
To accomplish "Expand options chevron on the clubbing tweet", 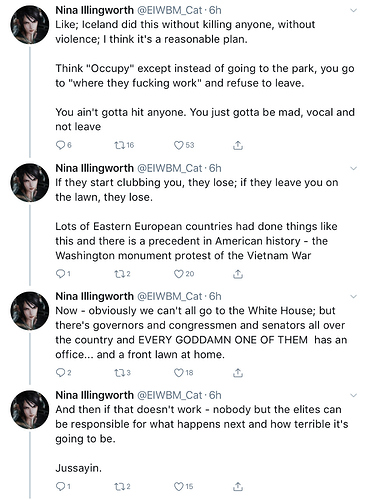I will point(353,168).
